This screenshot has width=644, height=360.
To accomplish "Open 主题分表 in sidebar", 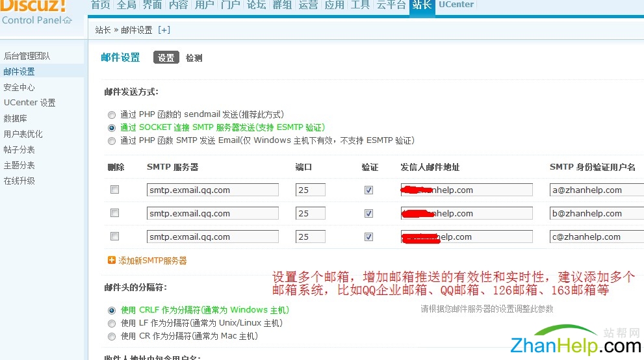I will (19, 165).
